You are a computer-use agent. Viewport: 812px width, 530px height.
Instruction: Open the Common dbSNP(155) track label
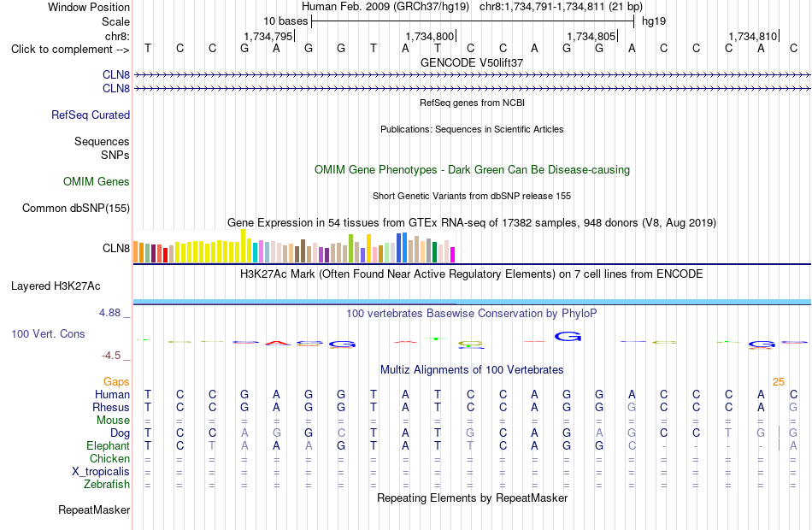pyautogui.click(x=76, y=209)
